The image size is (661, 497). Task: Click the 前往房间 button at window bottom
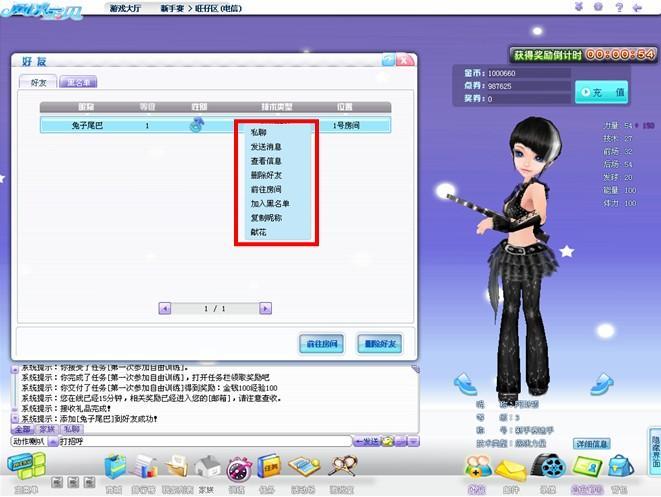[x=322, y=344]
